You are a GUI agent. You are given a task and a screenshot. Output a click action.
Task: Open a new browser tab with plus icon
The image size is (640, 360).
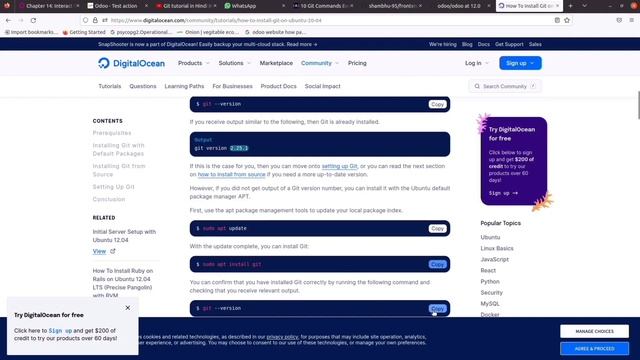coord(570,6)
